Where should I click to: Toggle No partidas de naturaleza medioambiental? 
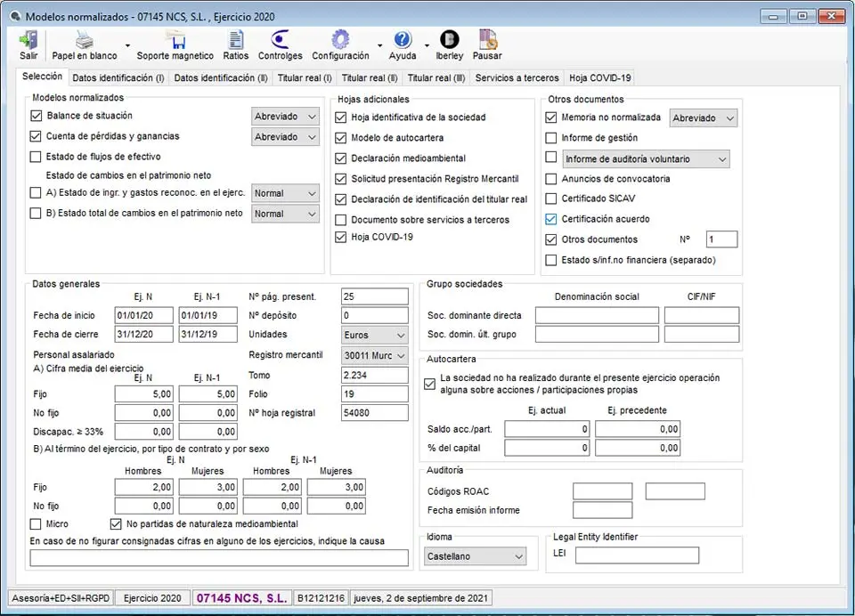click(116, 524)
